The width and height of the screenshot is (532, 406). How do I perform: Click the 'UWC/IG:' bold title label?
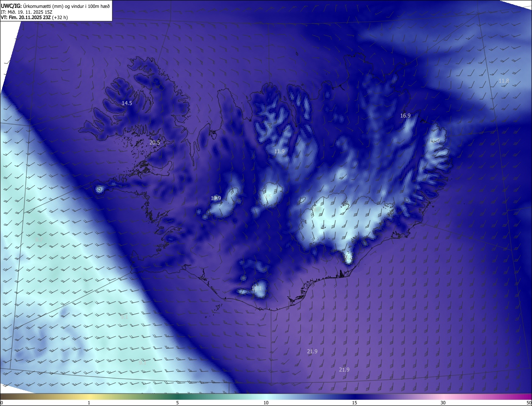pyautogui.click(x=11, y=6)
